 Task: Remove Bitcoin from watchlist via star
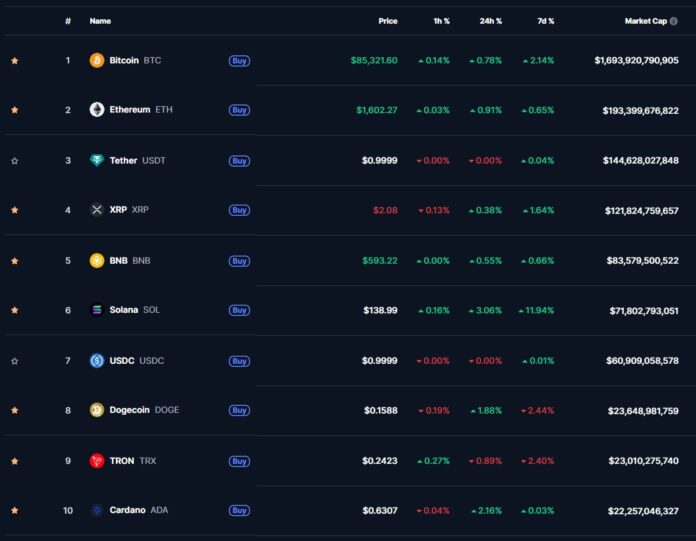pos(14,60)
